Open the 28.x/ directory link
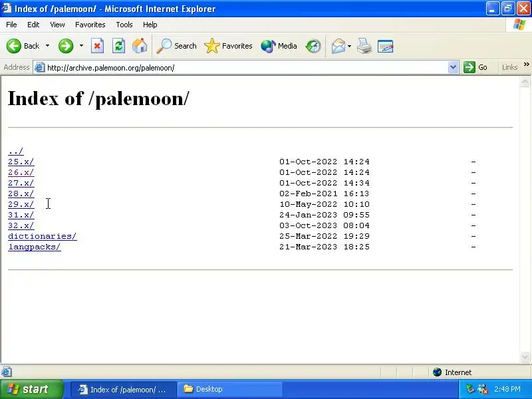The height and width of the screenshot is (399, 532). tap(21, 194)
